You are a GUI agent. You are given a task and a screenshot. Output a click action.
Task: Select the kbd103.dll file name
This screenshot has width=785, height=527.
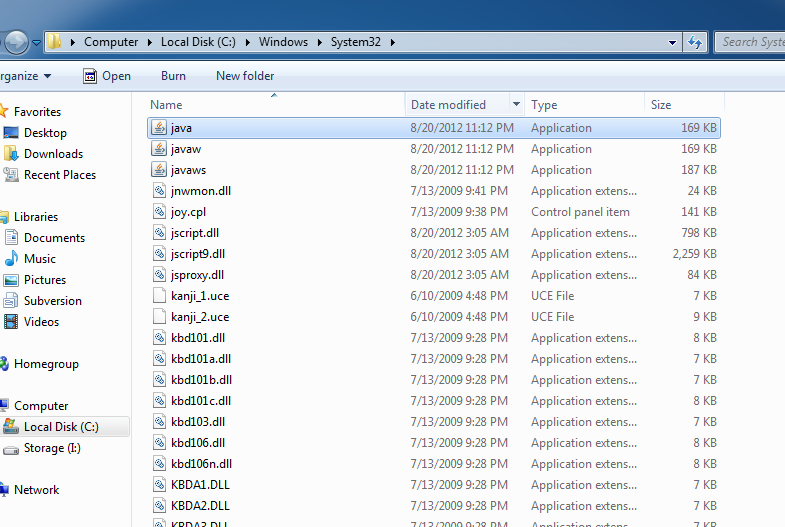[198, 422]
